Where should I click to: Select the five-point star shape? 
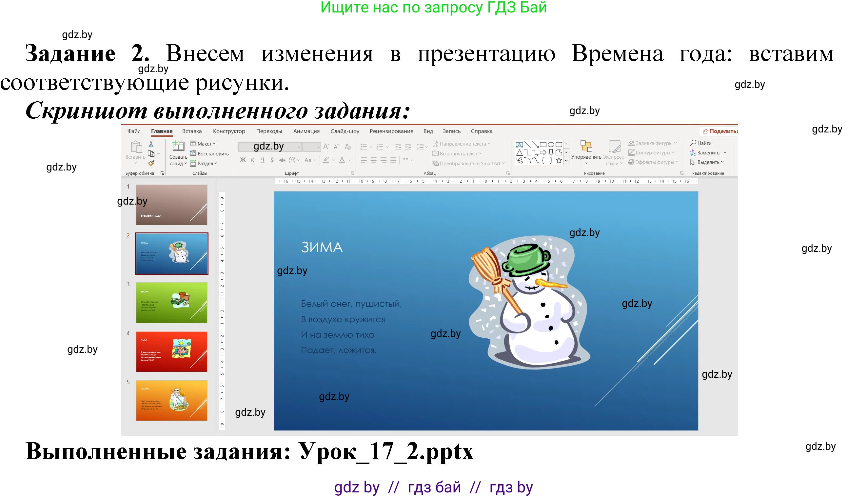pyautogui.click(x=559, y=160)
